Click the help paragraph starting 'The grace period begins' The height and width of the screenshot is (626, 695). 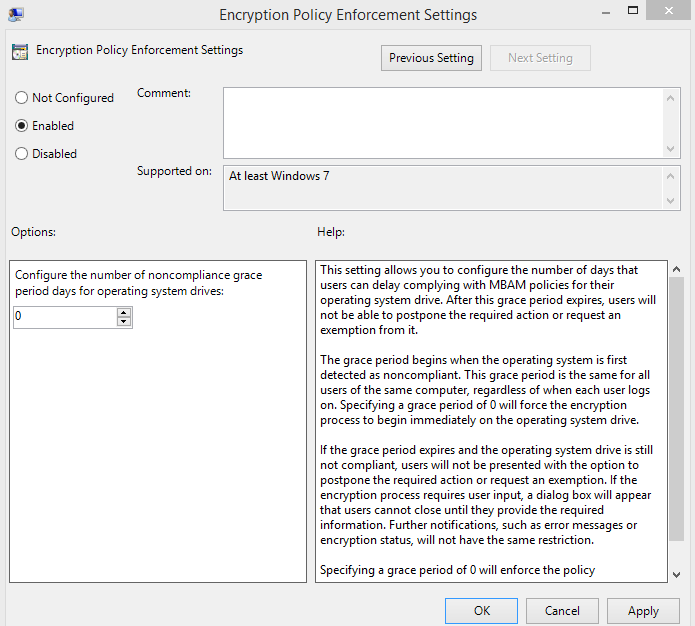coord(485,390)
